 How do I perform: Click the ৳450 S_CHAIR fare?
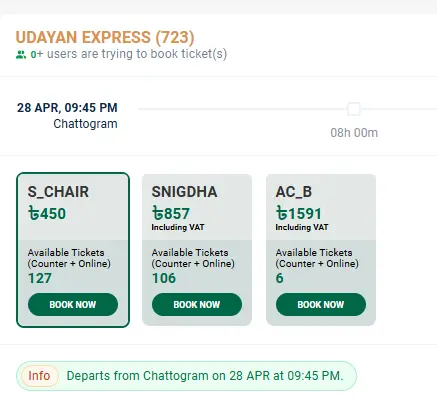coord(47,213)
